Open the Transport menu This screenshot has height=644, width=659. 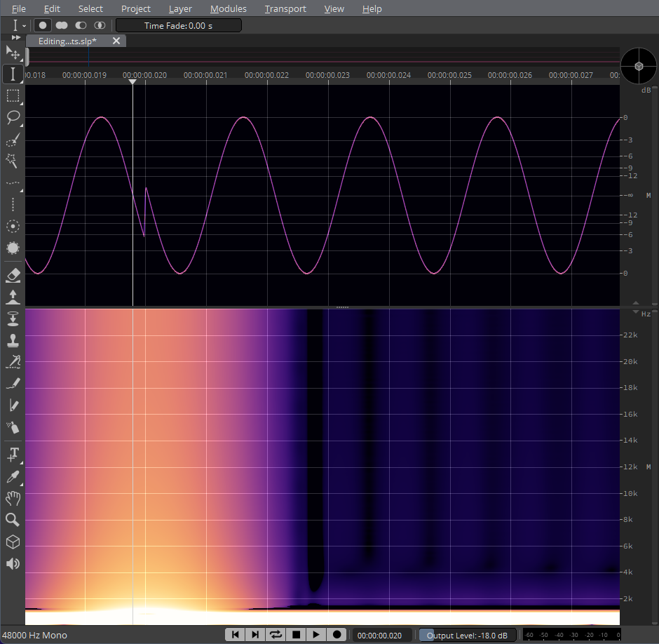(x=285, y=8)
